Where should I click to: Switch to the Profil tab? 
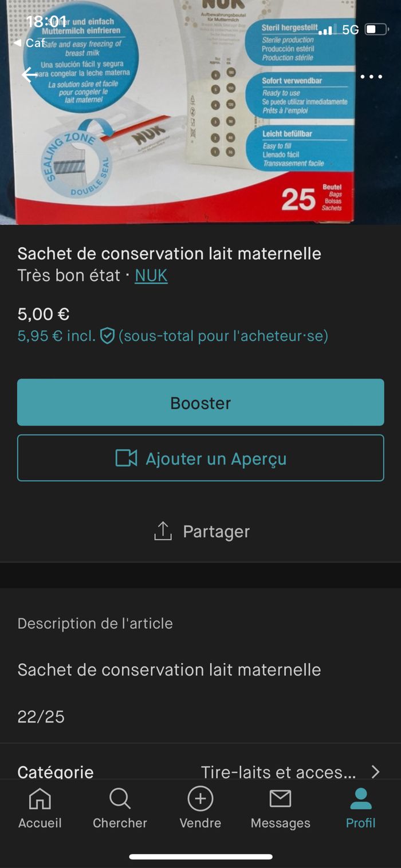pos(360,807)
